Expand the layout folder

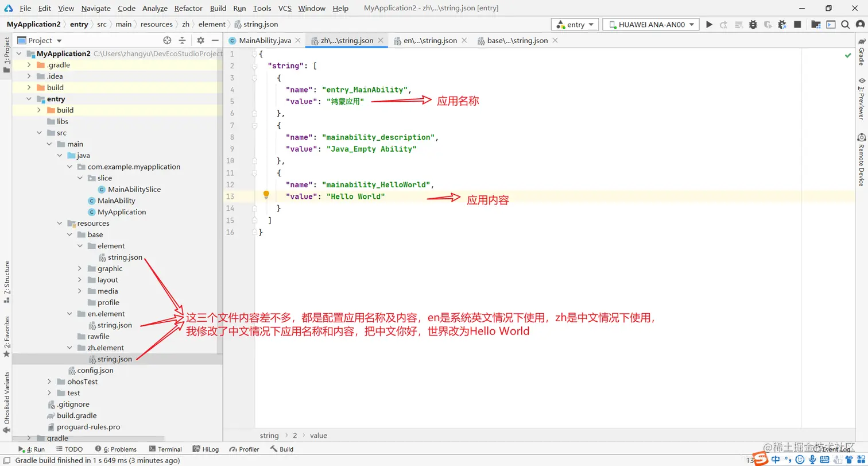coord(80,280)
